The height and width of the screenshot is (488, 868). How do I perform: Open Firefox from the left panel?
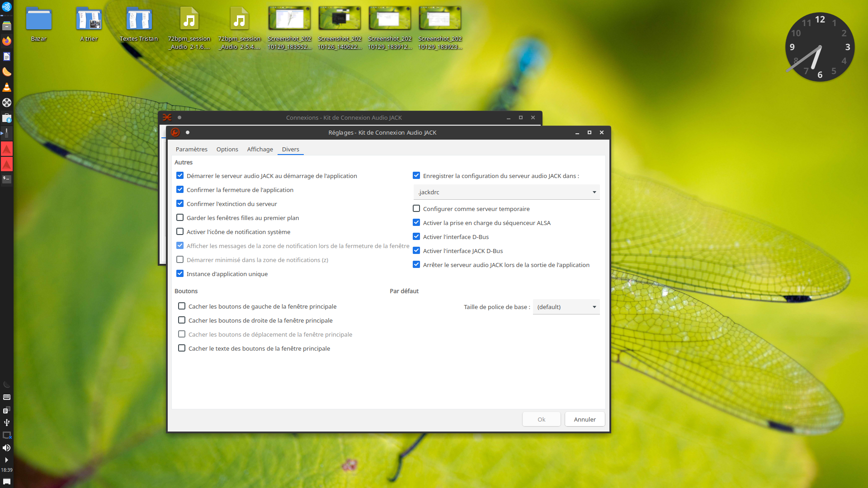pos(7,41)
